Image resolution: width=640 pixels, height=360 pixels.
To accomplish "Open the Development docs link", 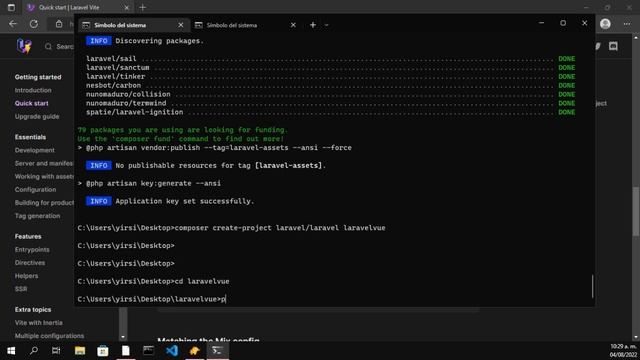I will point(34,150).
